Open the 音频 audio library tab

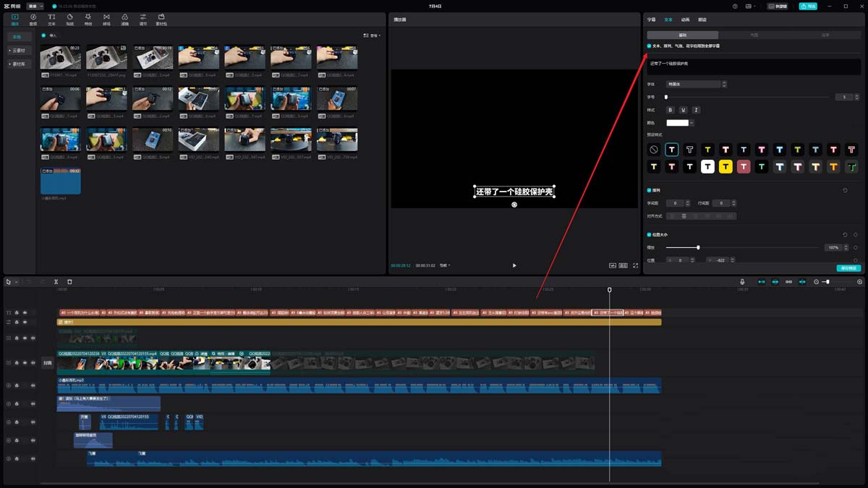[x=33, y=19]
